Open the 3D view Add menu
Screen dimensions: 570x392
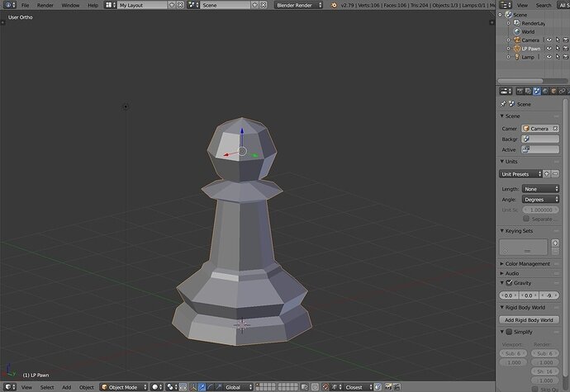pos(67,387)
